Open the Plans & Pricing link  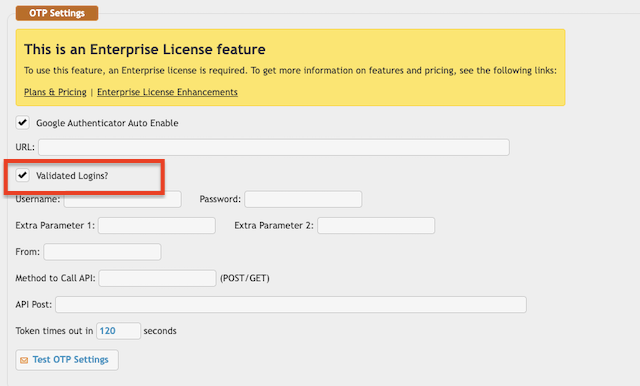(x=55, y=92)
